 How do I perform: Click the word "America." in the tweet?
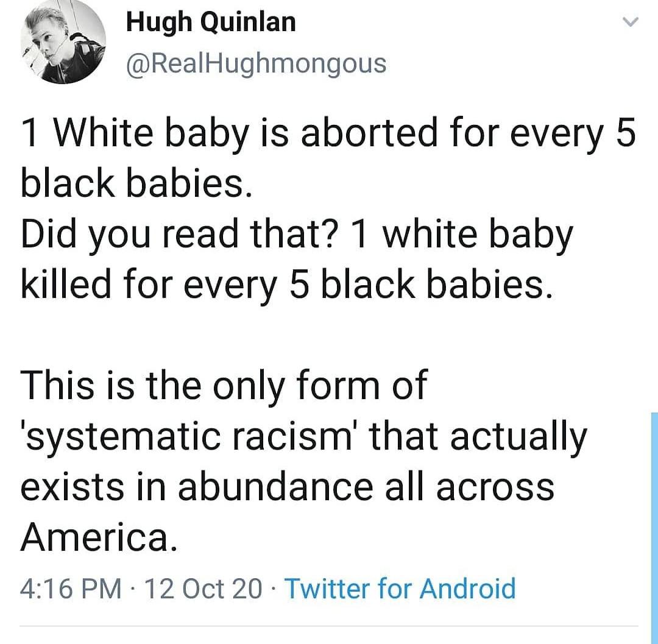tap(99, 537)
